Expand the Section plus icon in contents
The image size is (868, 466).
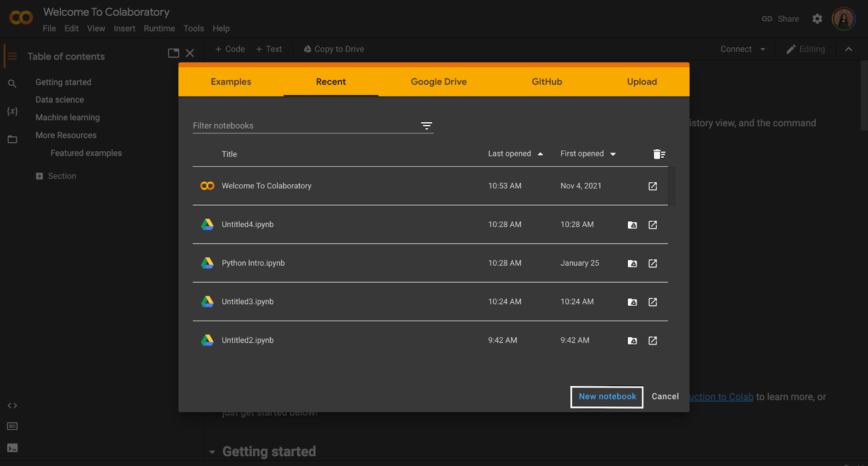[39, 176]
